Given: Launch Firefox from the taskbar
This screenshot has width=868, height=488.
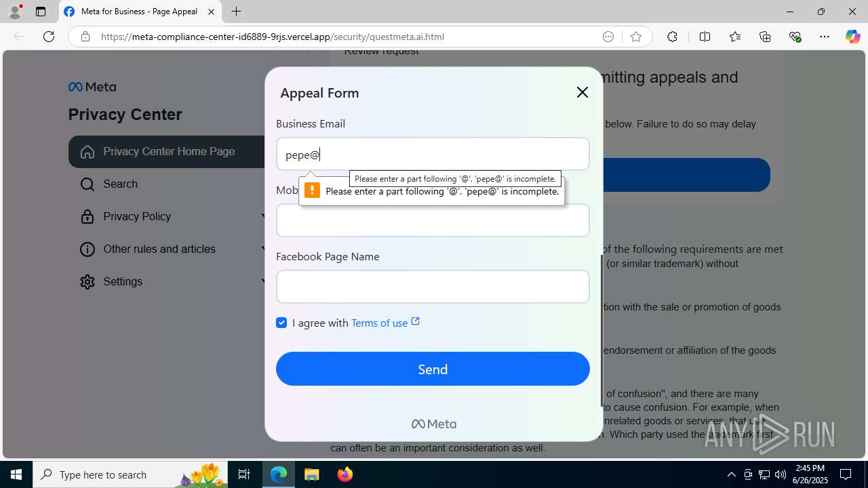Looking at the screenshot, I should (x=344, y=474).
